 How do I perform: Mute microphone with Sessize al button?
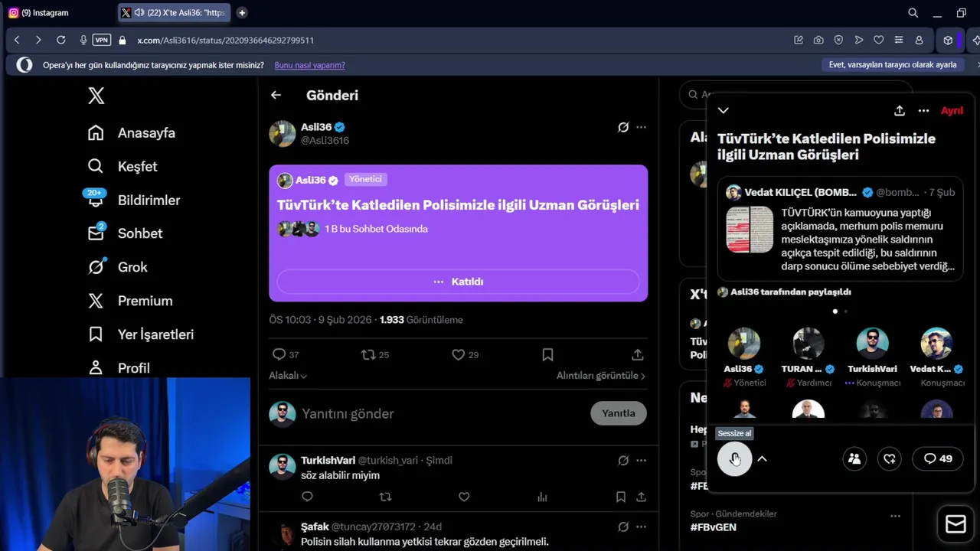click(734, 458)
